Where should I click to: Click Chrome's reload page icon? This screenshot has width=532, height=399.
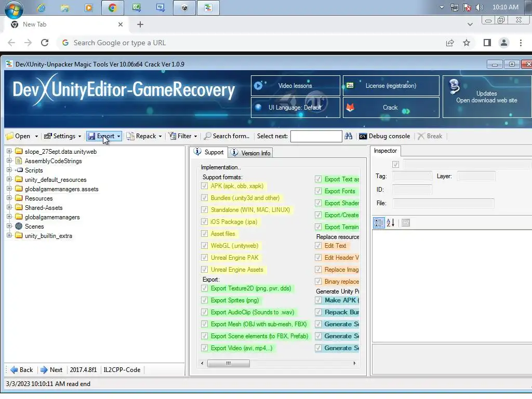pyautogui.click(x=45, y=43)
